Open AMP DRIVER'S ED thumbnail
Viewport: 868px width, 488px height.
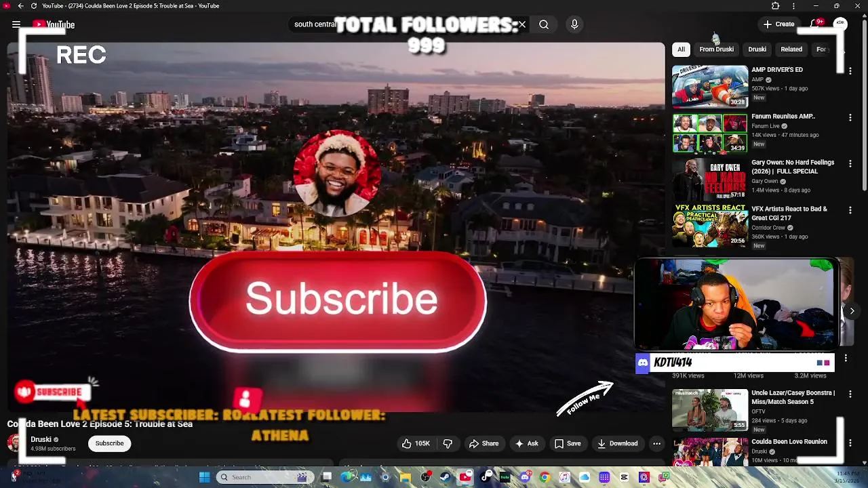pyautogui.click(x=710, y=86)
